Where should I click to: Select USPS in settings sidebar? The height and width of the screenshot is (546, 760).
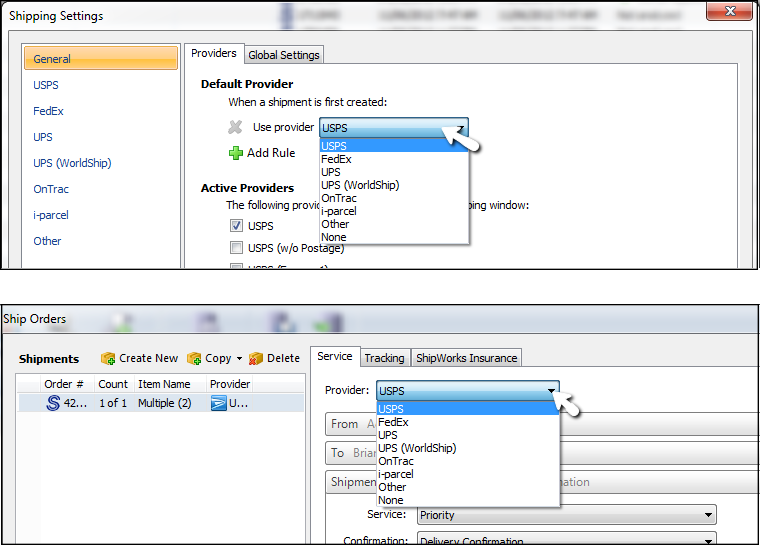pyautogui.click(x=46, y=85)
